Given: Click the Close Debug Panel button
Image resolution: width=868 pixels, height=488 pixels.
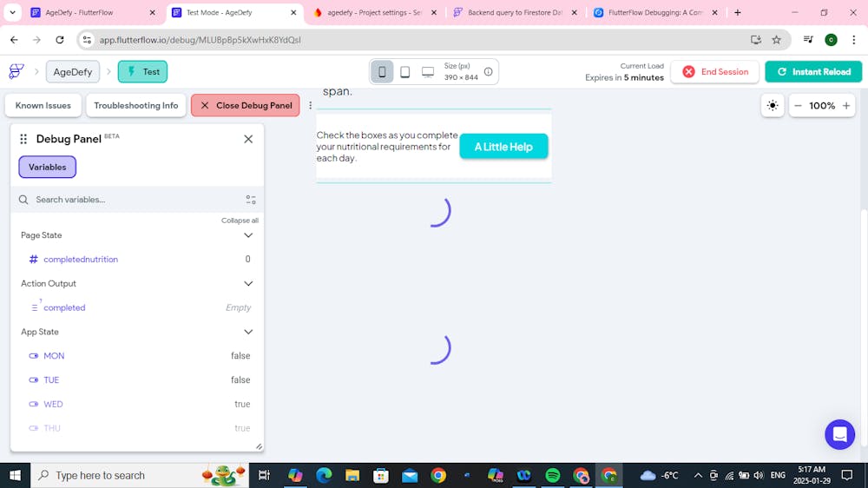Looking at the screenshot, I should [246, 105].
